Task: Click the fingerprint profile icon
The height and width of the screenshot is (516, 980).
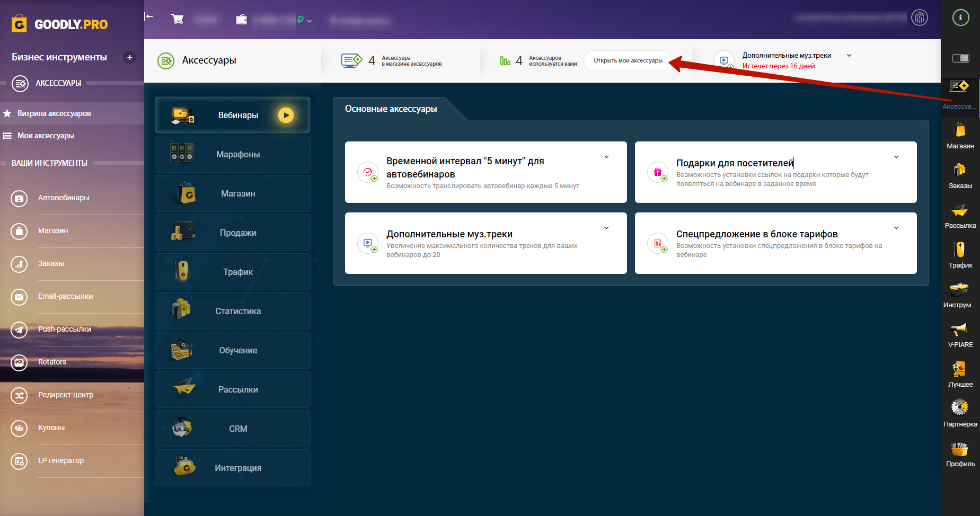Action: pyautogui.click(x=920, y=18)
